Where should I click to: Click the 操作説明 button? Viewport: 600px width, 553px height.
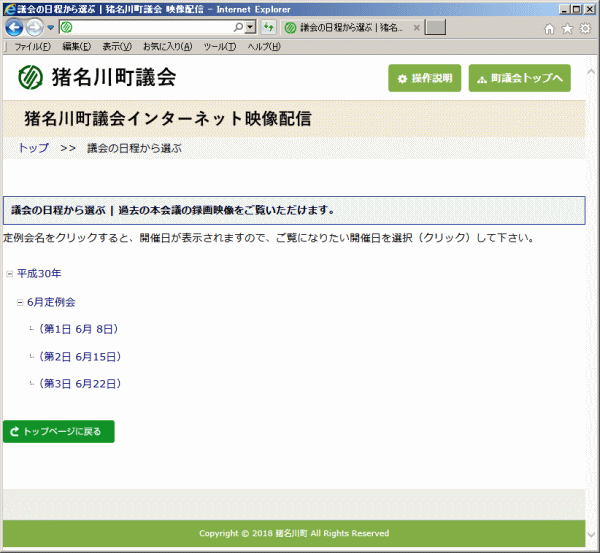point(424,78)
